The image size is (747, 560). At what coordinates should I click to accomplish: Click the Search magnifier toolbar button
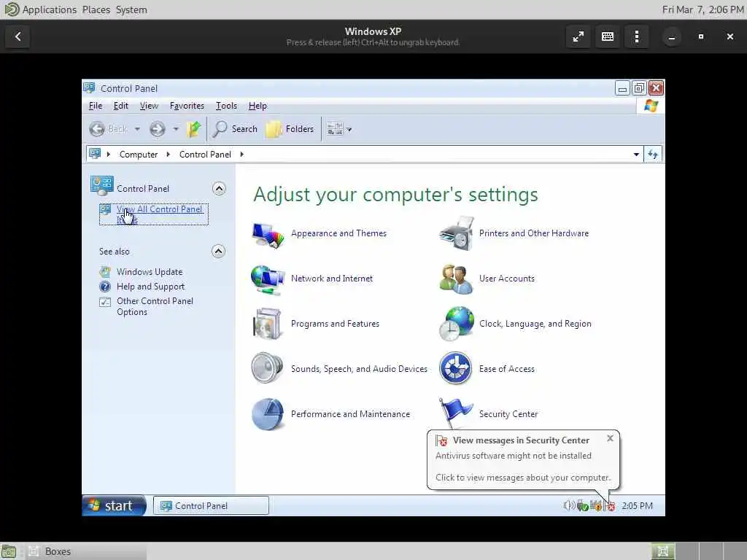235,129
